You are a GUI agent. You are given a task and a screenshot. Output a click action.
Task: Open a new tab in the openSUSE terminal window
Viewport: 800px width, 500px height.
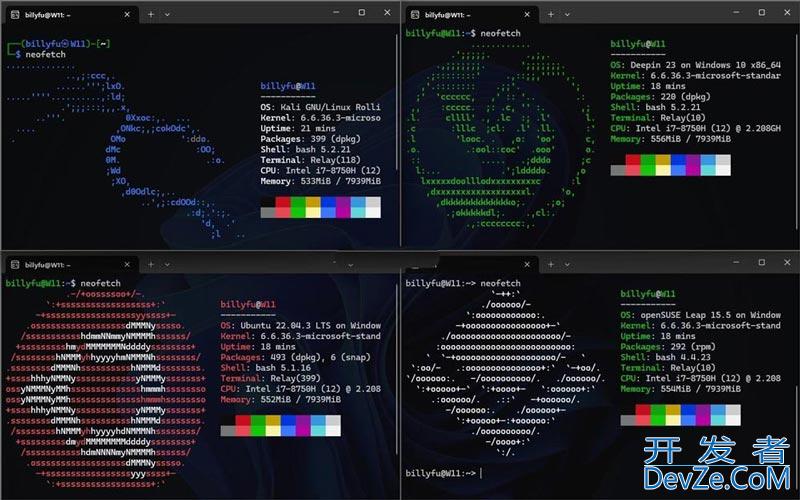(x=551, y=264)
